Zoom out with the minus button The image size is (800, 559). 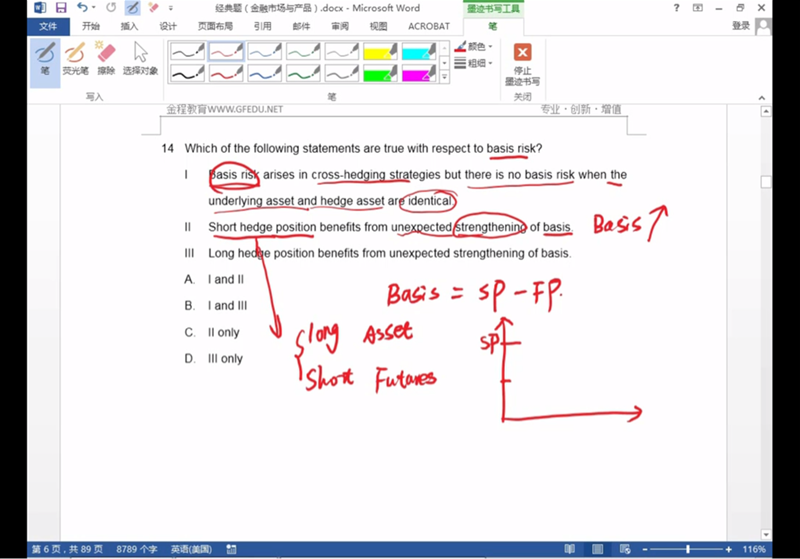pyautogui.click(x=645, y=549)
